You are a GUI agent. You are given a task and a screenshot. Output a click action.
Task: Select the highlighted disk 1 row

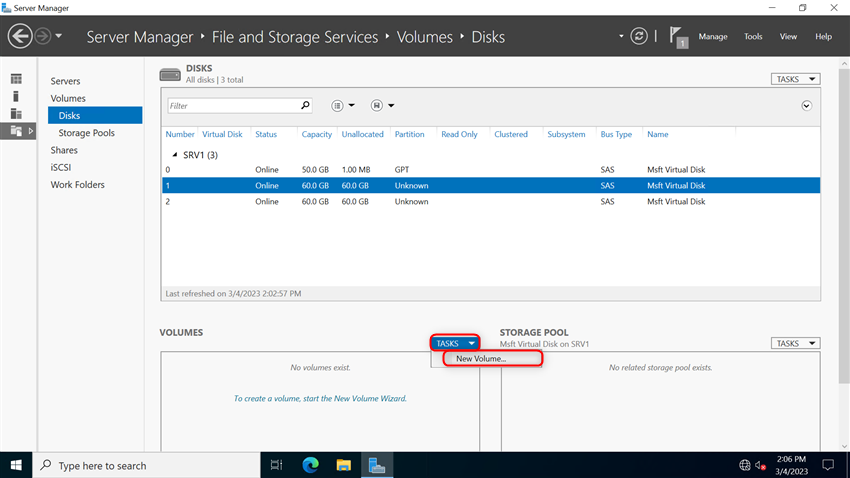click(x=491, y=185)
